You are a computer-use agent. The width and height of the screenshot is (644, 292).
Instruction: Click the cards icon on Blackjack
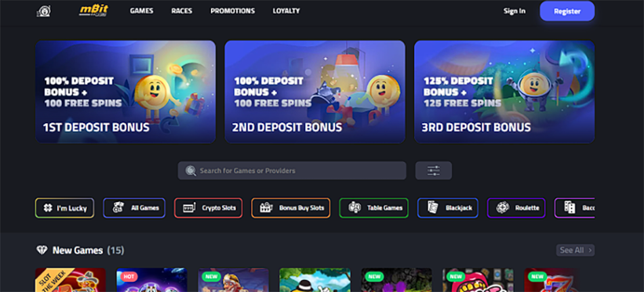coord(432,208)
